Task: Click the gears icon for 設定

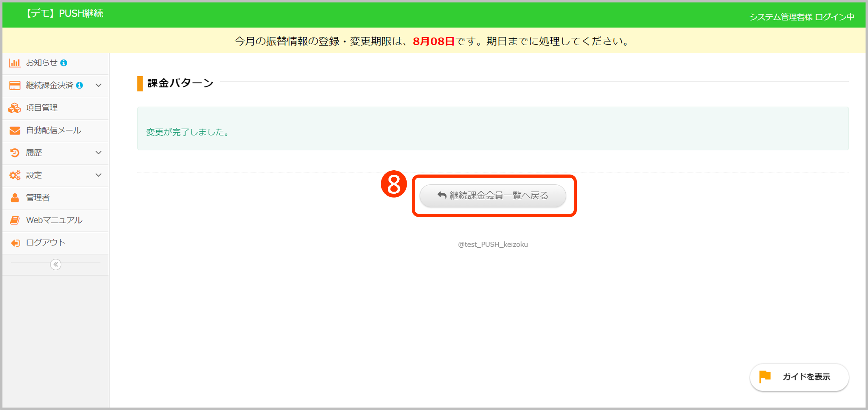Action: click(15, 175)
